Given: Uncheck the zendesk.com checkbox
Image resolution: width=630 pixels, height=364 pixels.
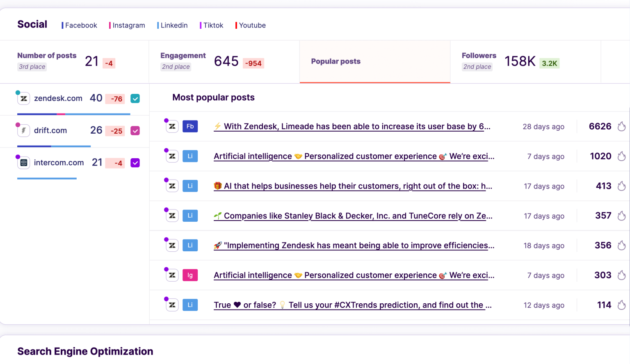Looking at the screenshot, I should pos(135,98).
